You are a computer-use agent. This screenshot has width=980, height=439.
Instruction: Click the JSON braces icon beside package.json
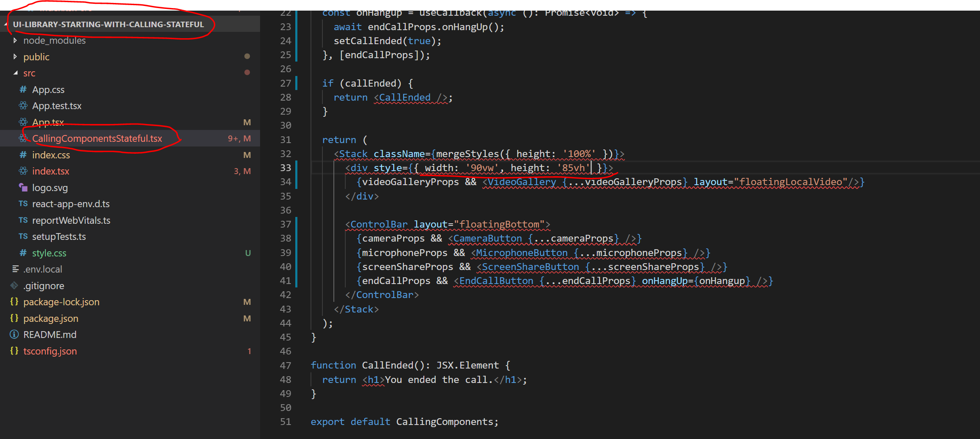pos(14,318)
